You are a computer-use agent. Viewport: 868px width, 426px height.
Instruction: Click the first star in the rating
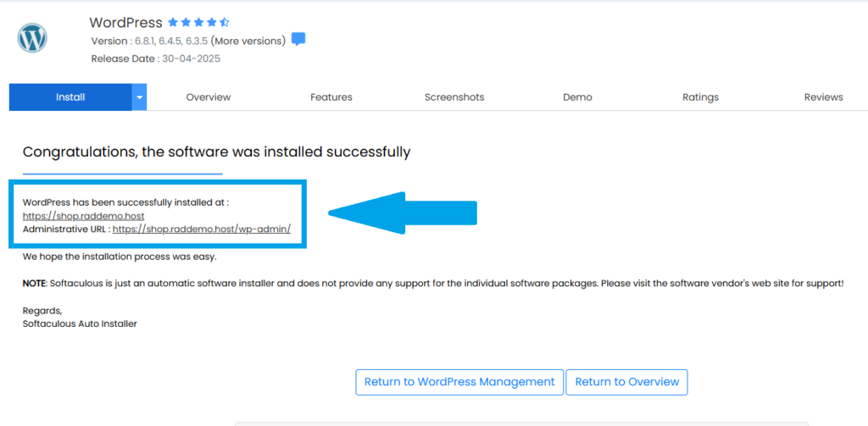coord(173,22)
